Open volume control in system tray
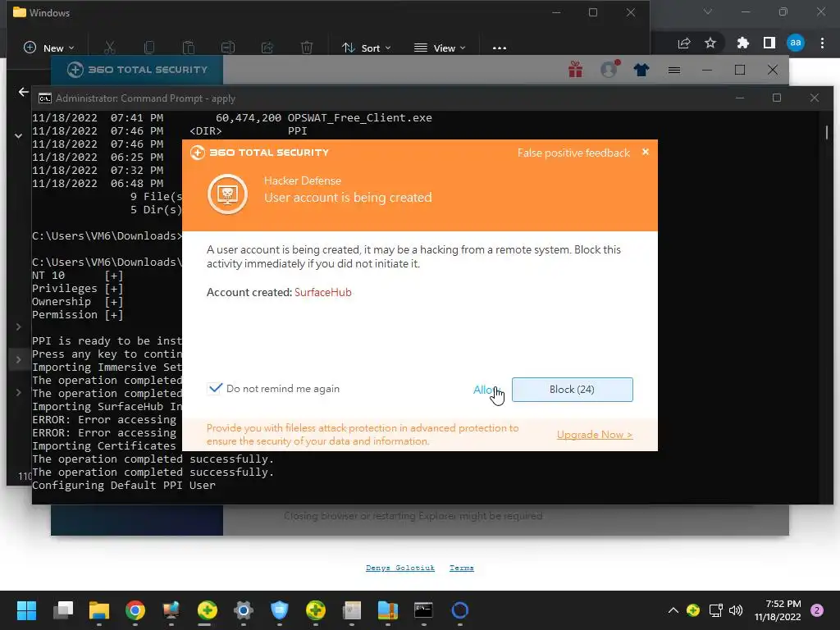This screenshot has height=630, width=840. [736, 610]
